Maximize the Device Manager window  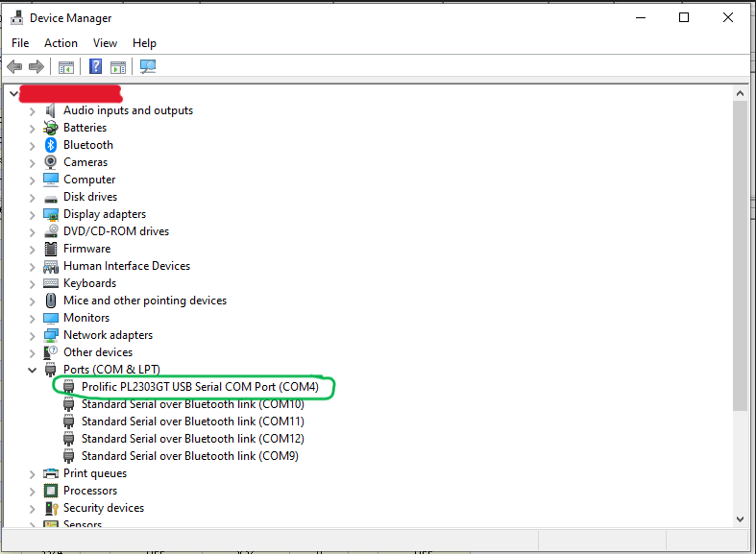pyautogui.click(x=684, y=18)
